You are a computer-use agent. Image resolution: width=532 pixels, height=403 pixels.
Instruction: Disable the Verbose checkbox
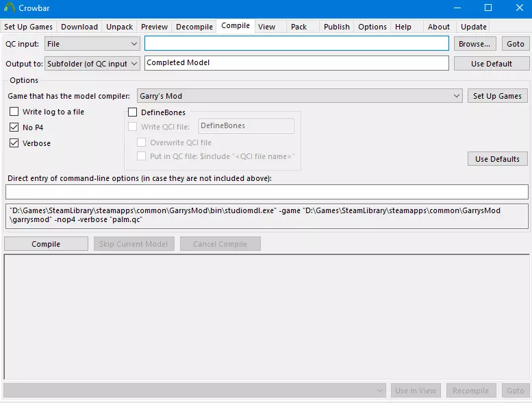[x=14, y=143]
